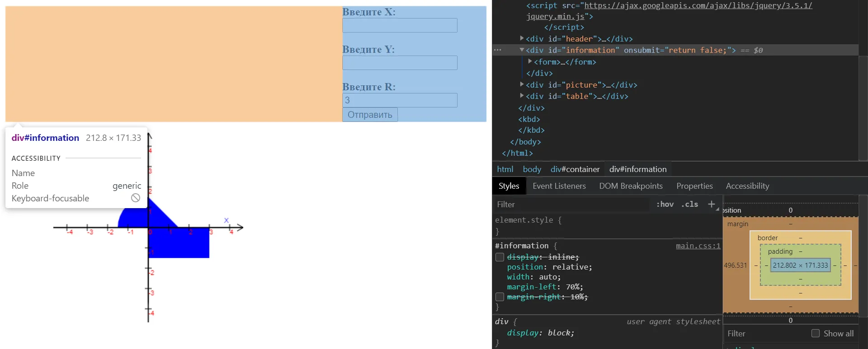Click the margin label in box model
The height and width of the screenshot is (349, 868).
click(x=738, y=224)
